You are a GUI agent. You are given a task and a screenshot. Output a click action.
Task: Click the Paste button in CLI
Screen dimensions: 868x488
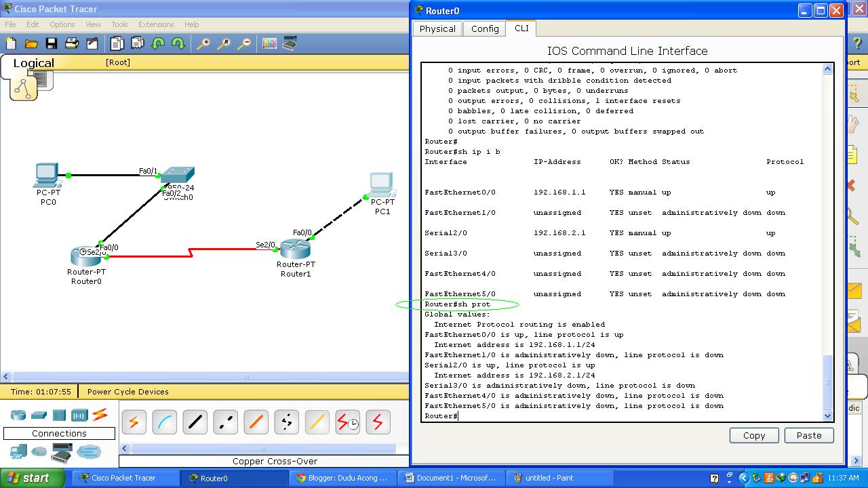[x=809, y=436]
